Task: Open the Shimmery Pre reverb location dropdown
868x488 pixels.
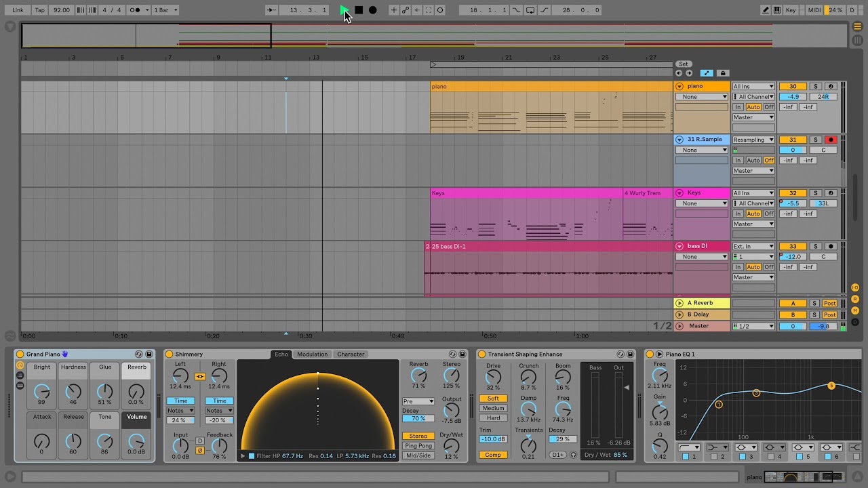Action: coord(418,402)
